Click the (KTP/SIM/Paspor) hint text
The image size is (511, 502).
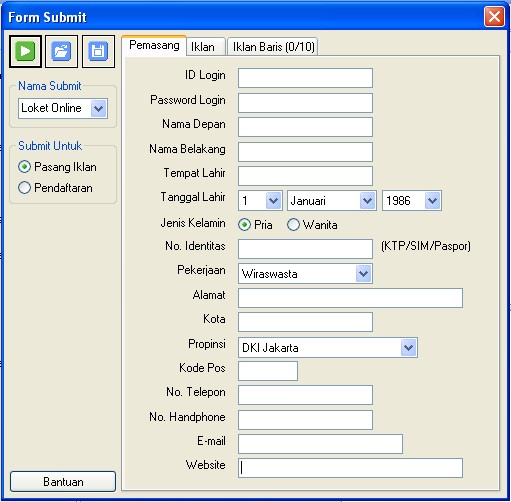(426, 246)
